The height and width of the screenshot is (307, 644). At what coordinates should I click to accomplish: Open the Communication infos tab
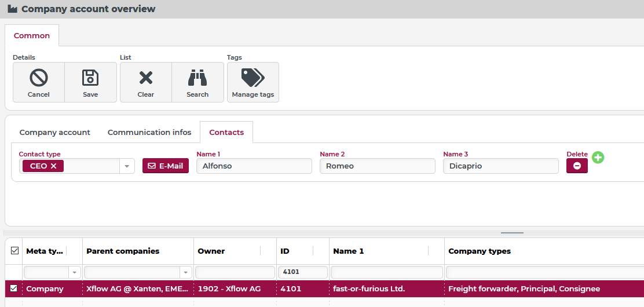coord(149,132)
